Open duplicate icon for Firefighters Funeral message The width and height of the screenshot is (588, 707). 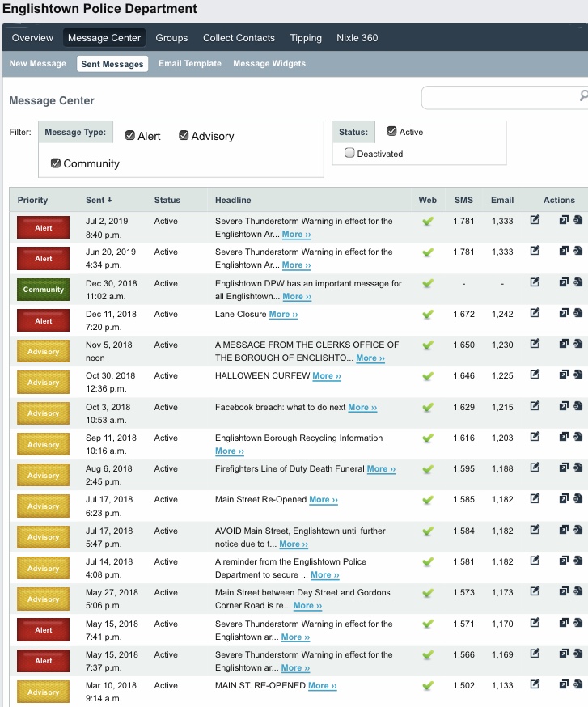564,468
